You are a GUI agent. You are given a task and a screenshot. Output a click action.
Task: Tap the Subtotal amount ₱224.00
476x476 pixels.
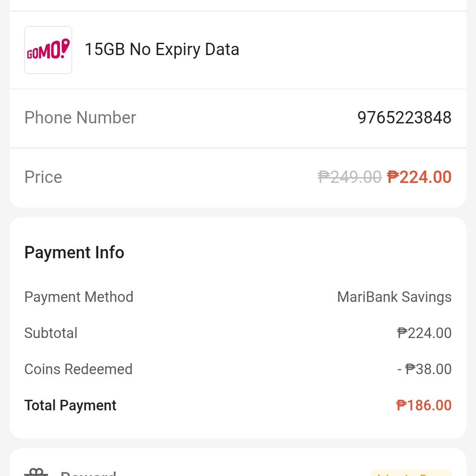pos(424,333)
